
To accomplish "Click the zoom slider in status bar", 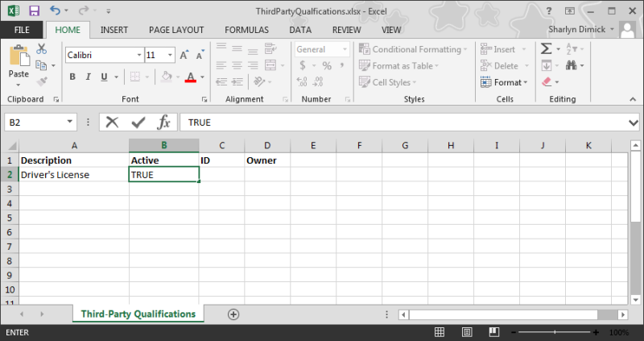I will 557,332.
